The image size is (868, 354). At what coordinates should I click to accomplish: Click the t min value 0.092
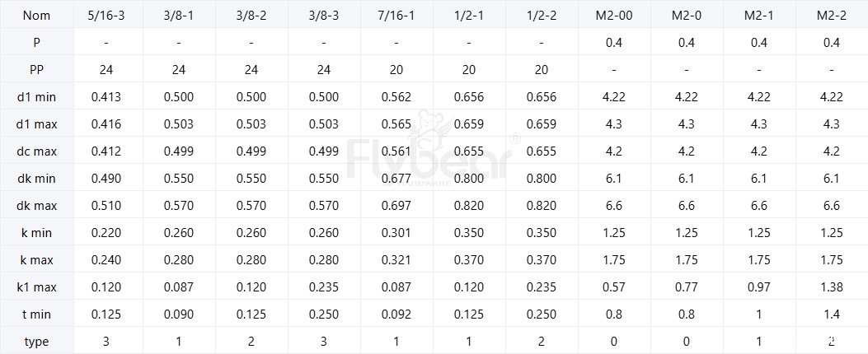(396, 314)
